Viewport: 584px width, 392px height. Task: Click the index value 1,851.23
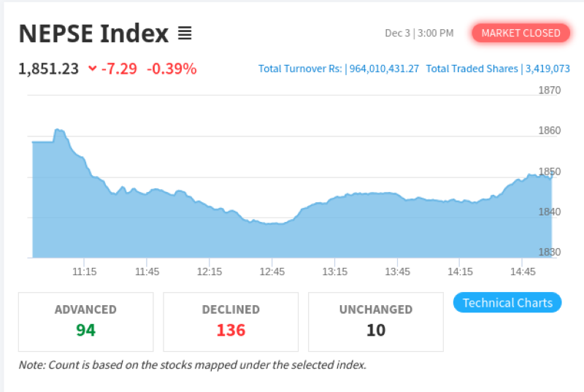48,69
